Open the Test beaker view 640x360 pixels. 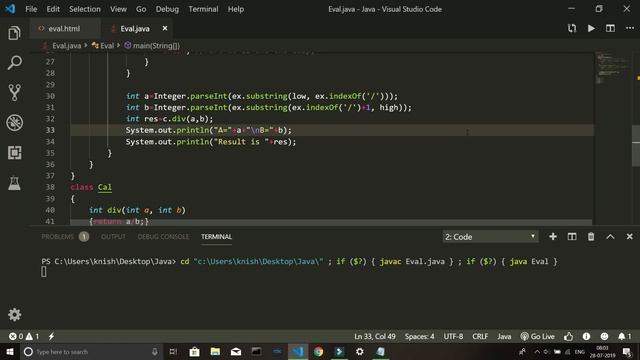[x=14, y=183]
